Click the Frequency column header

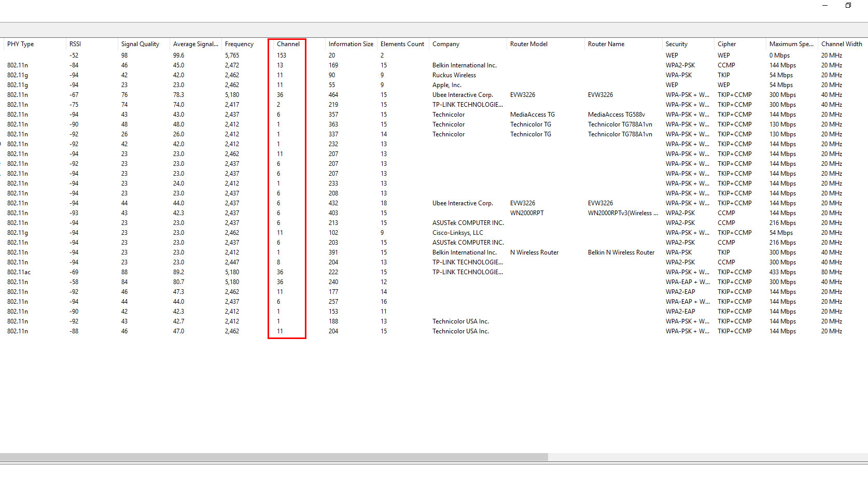click(x=239, y=44)
